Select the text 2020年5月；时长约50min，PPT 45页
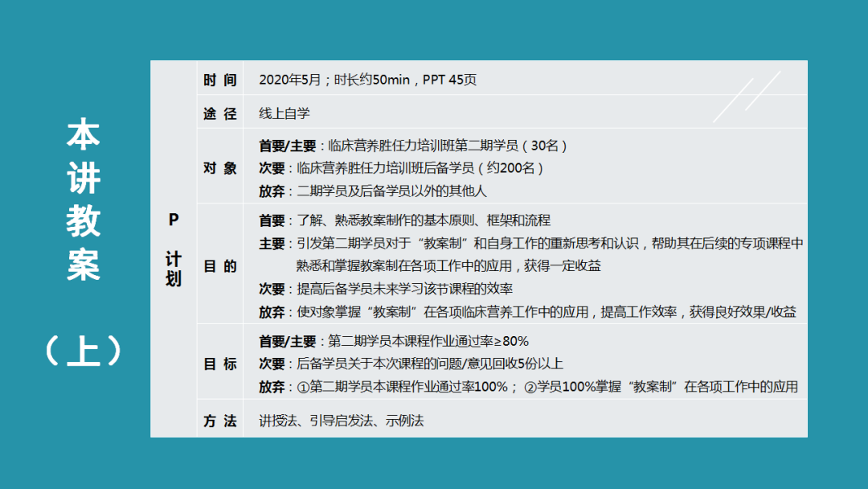Image resolution: width=868 pixels, height=489 pixels. tap(367, 80)
